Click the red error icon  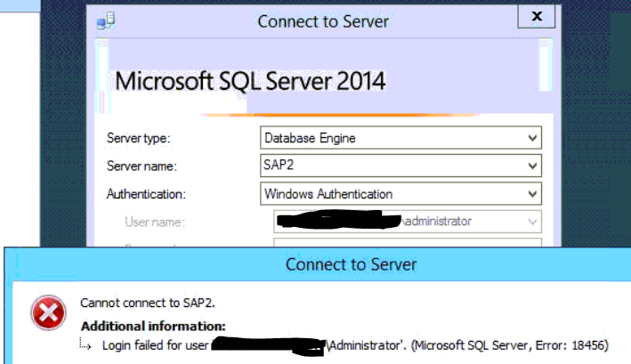(x=48, y=312)
